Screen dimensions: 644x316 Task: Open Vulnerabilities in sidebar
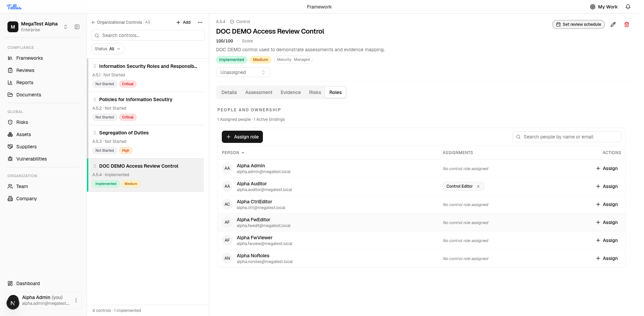43,159
